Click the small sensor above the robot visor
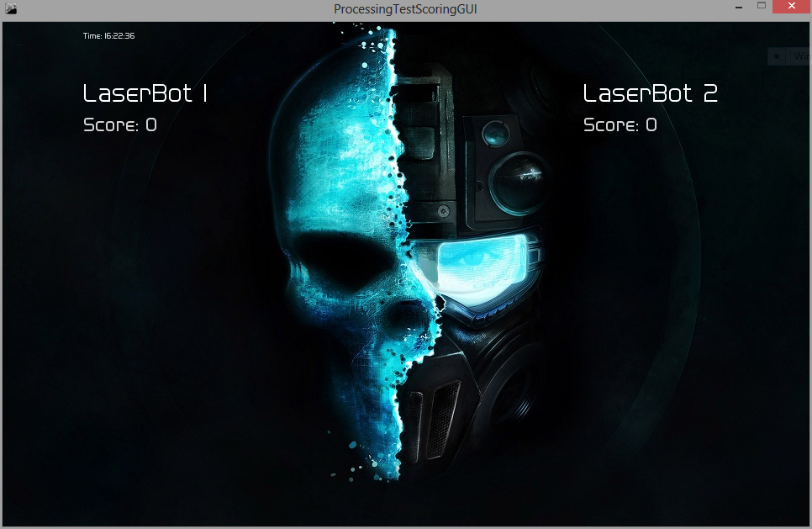 coord(495,133)
